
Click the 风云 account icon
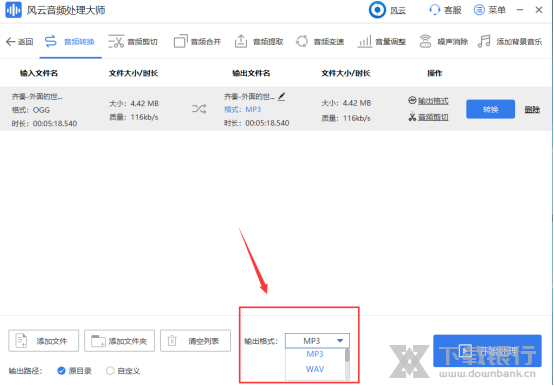pyautogui.click(x=377, y=10)
